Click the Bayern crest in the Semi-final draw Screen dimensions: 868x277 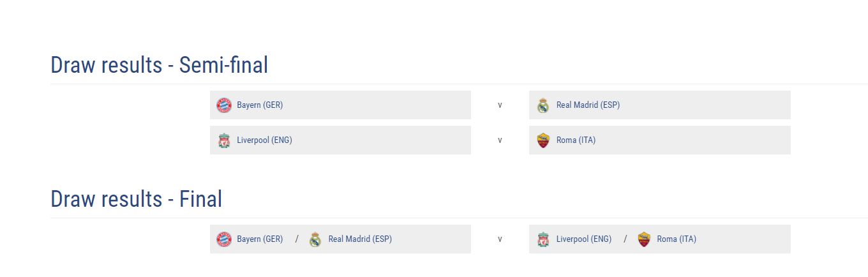coord(223,105)
